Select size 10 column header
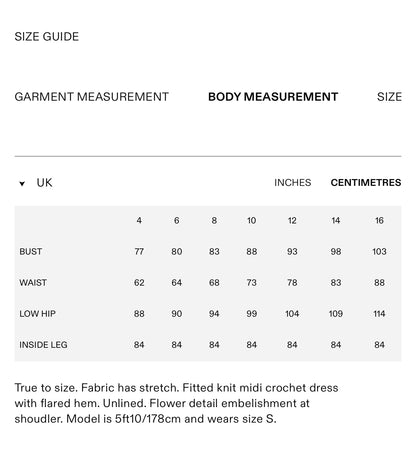Viewport: 416px width, 466px height. (251, 220)
